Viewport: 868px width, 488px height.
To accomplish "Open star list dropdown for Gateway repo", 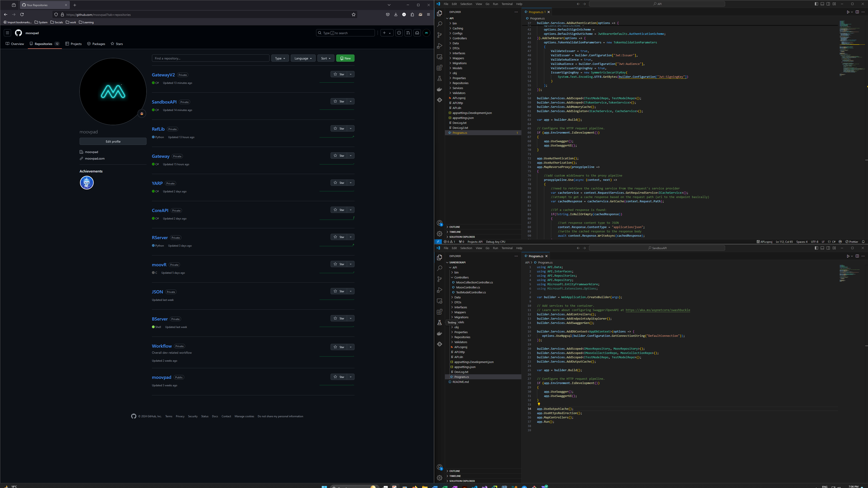I will click(351, 156).
